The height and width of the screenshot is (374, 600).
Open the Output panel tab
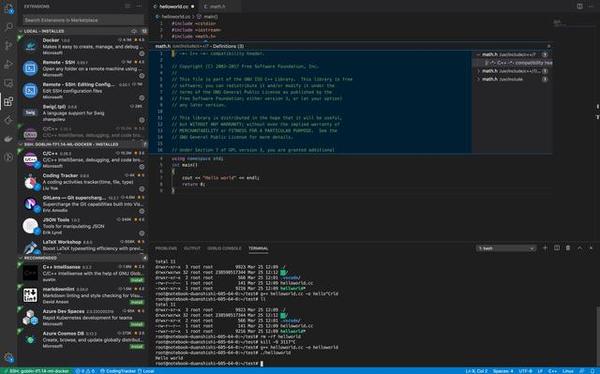[x=192, y=248]
